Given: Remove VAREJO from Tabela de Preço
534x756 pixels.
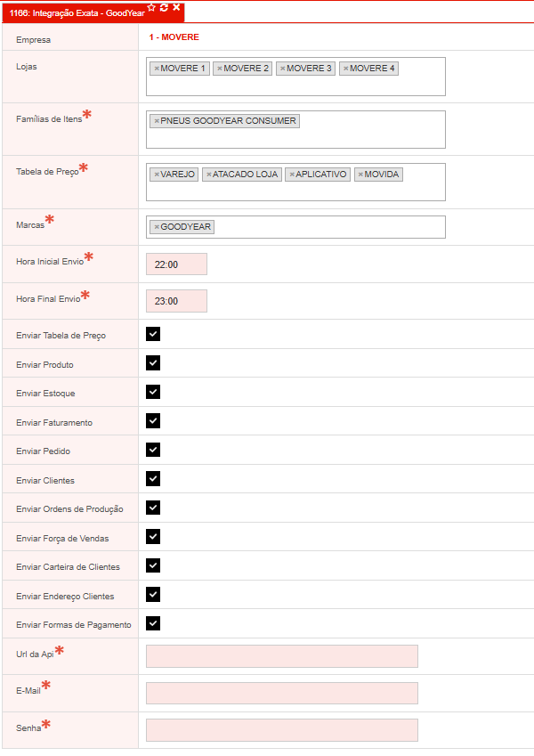Looking at the screenshot, I should tap(157, 175).
